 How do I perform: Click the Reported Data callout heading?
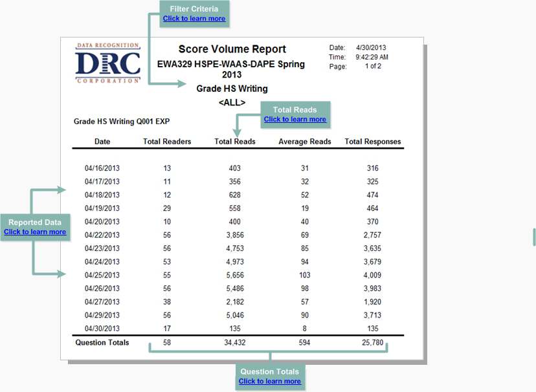click(x=35, y=223)
